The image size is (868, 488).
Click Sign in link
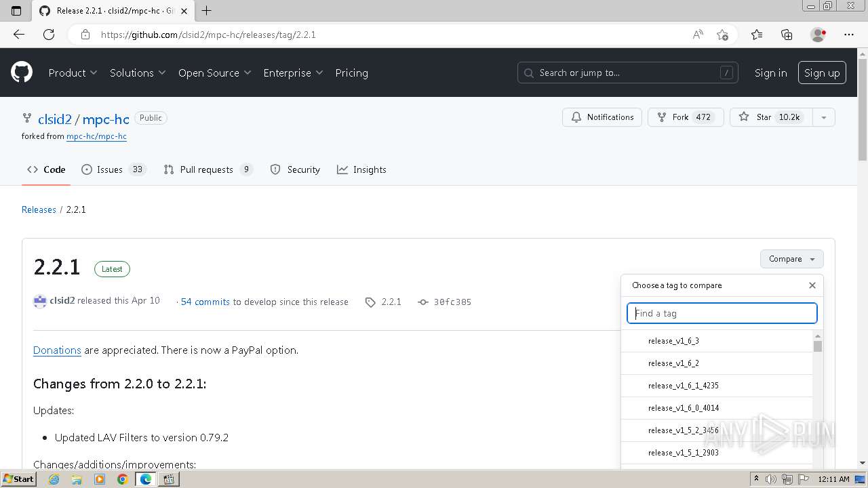click(x=770, y=73)
